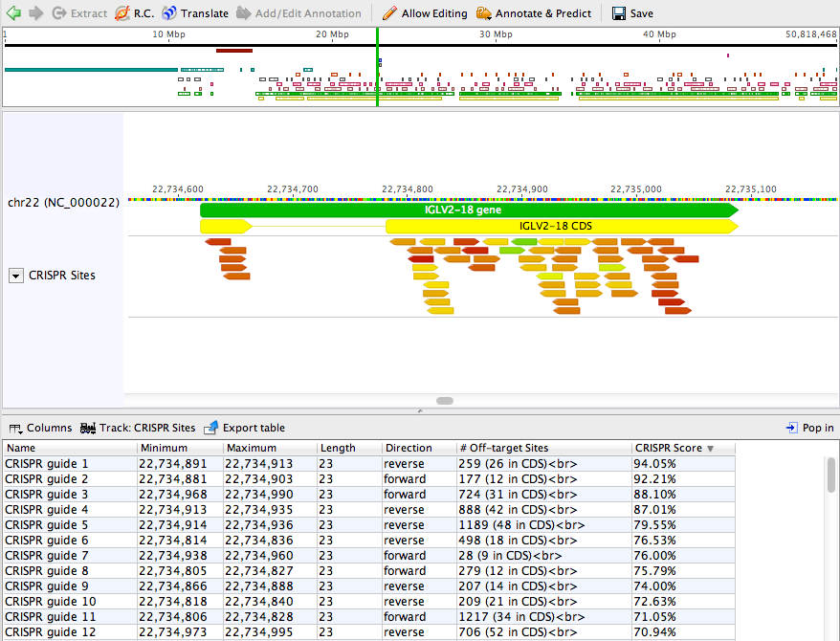840x641 pixels.
Task: Select the CRISPR guide 5 row
Action: coord(369,525)
